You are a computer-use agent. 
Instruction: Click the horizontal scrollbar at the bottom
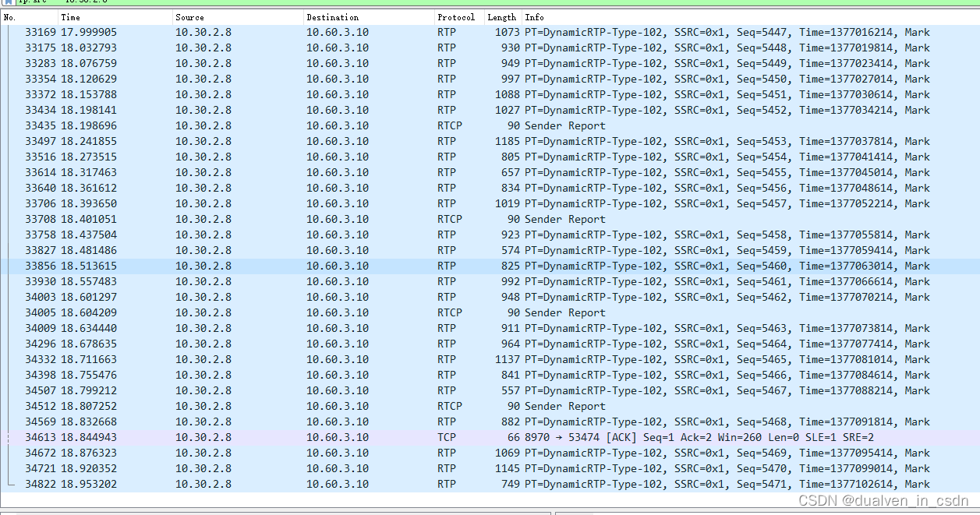(x=273, y=510)
